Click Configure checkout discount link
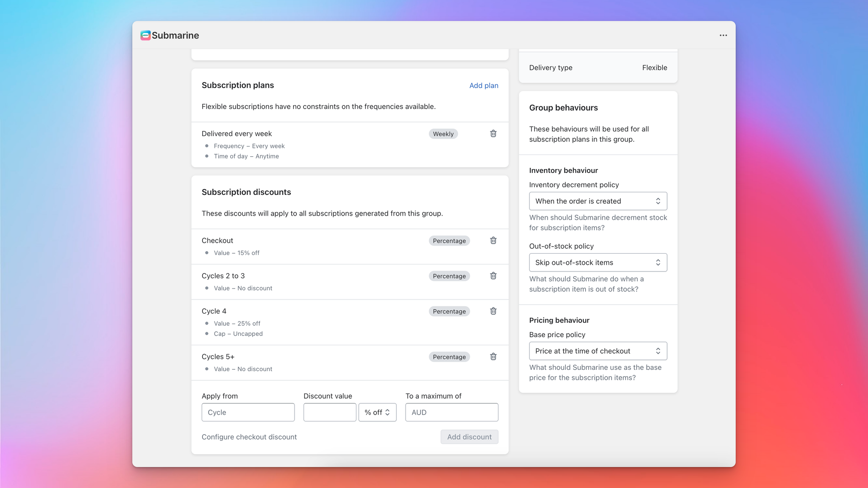This screenshot has width=868, height=488. point(249,437)
